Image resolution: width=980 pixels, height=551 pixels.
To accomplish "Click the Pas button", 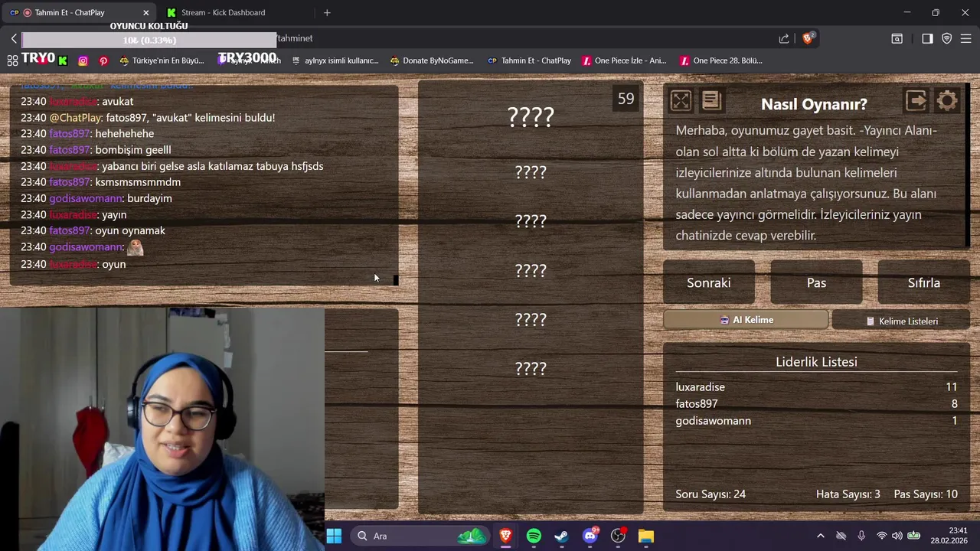I will pos(816,283).
